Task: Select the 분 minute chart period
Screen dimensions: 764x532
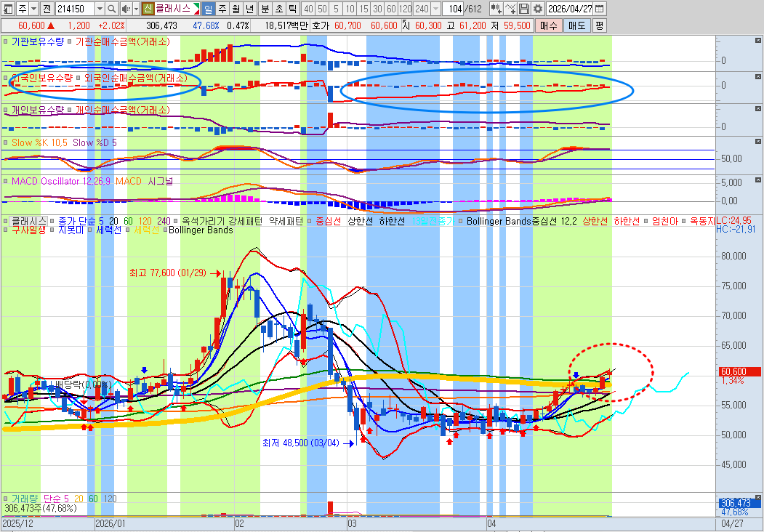Action: pyautogui.click(x=265, y=9)
